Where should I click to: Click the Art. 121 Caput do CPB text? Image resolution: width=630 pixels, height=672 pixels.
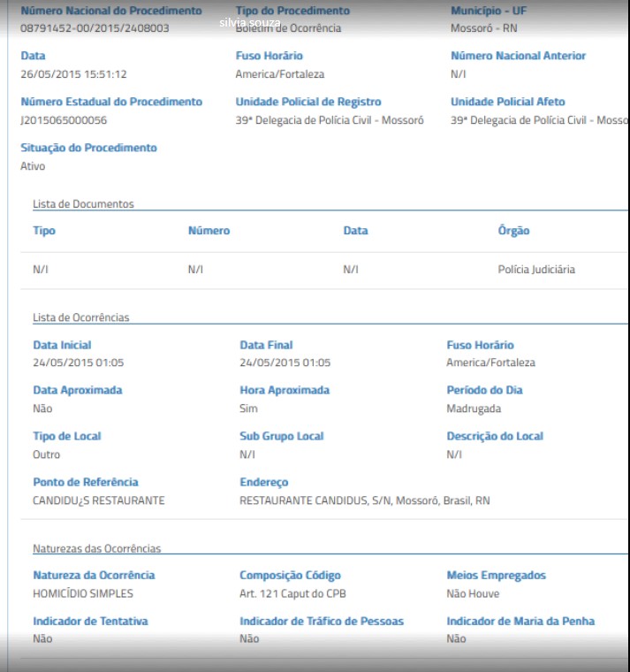(x=292, y=593)
